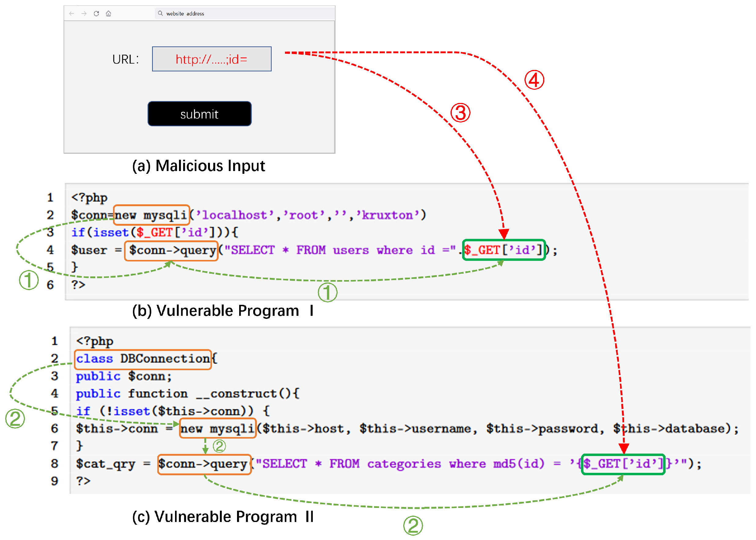Click the browser back arrow icon

point(71,14)
